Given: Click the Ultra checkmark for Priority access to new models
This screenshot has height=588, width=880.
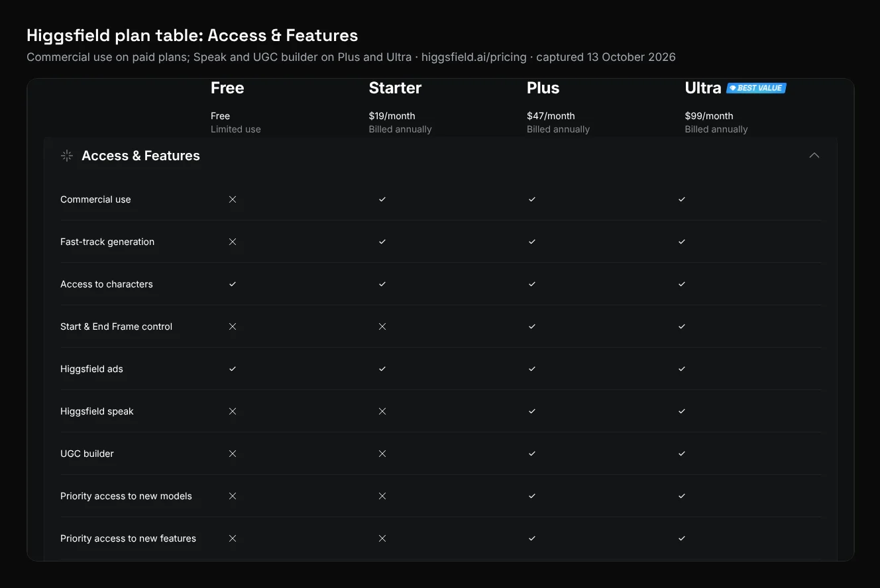Looking at the screenshot, I should 682,496.
